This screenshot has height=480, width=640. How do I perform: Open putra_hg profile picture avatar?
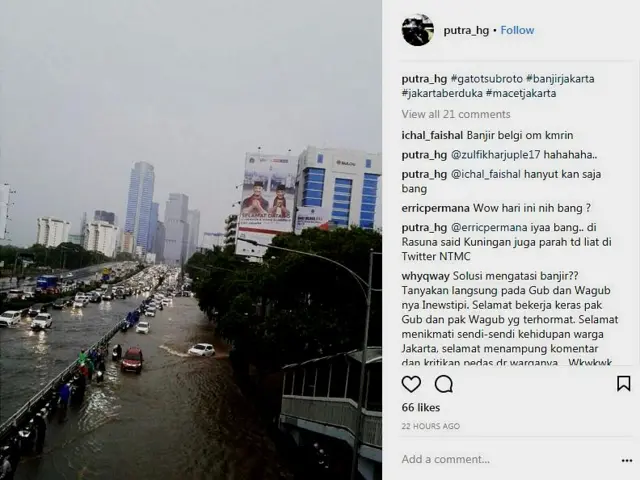click(x=418, y=30)
